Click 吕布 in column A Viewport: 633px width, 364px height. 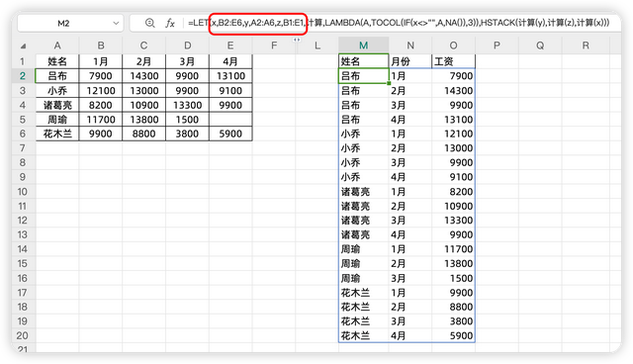[x=57, y=76]
